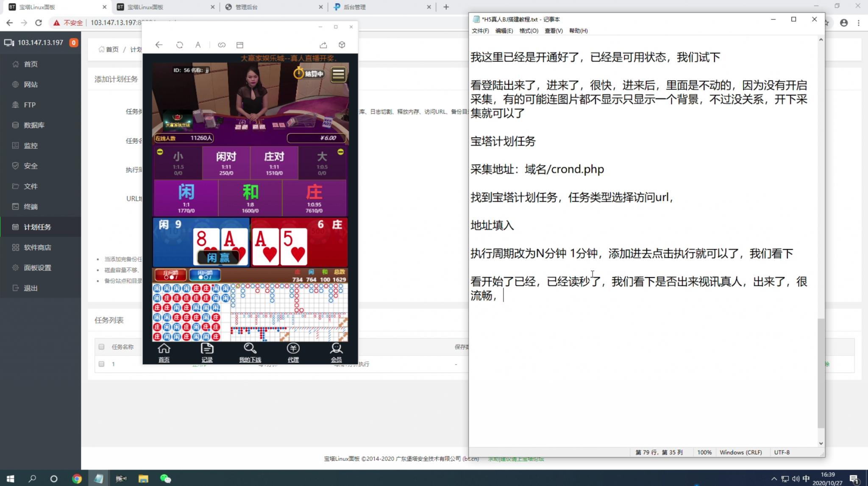Open 文件(F) menu in Notepad

click(480, 31)
